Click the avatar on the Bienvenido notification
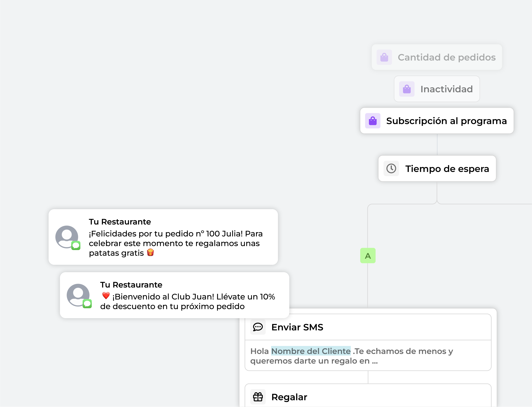 [78, 295]
